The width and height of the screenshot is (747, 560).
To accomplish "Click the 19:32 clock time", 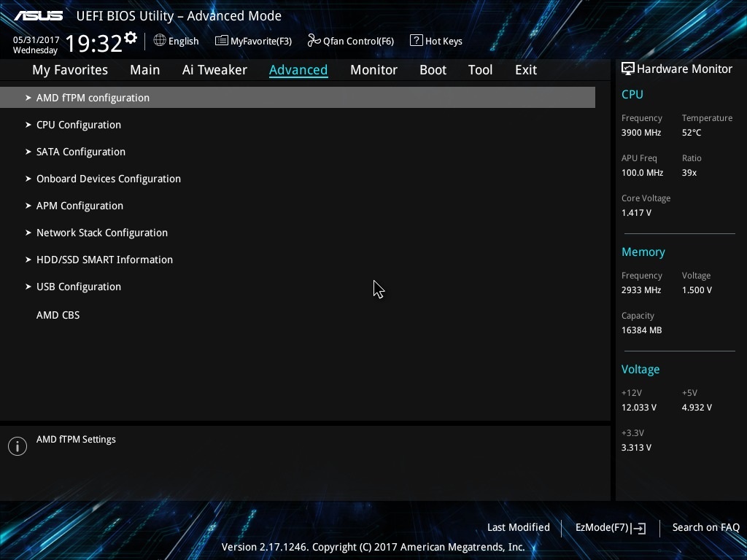I will pos(94,43).
